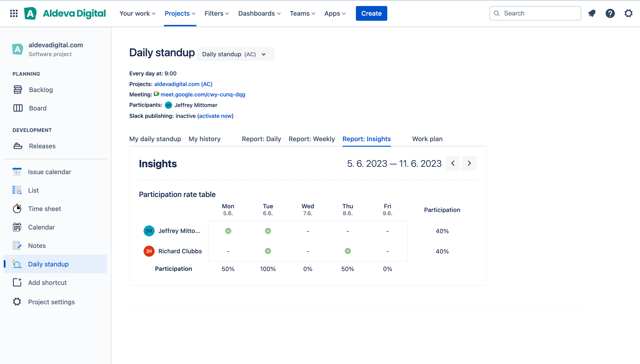Click the activate now Slack link
This screenshot has width=640, height=364.
coord(215,116)
